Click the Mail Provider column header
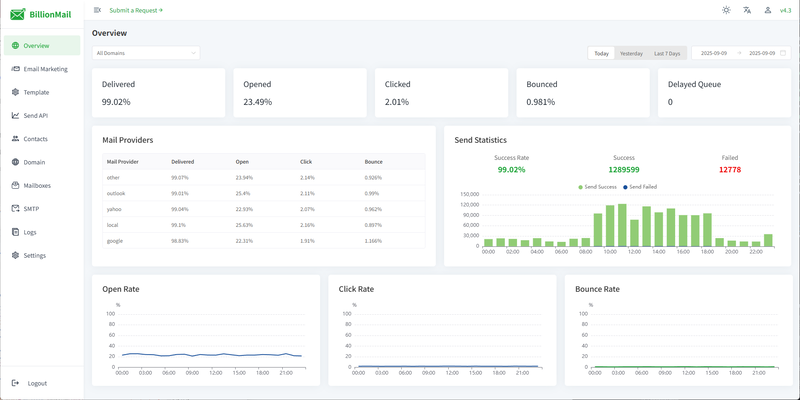Screen dimensions: 800x400 [123, 162]
